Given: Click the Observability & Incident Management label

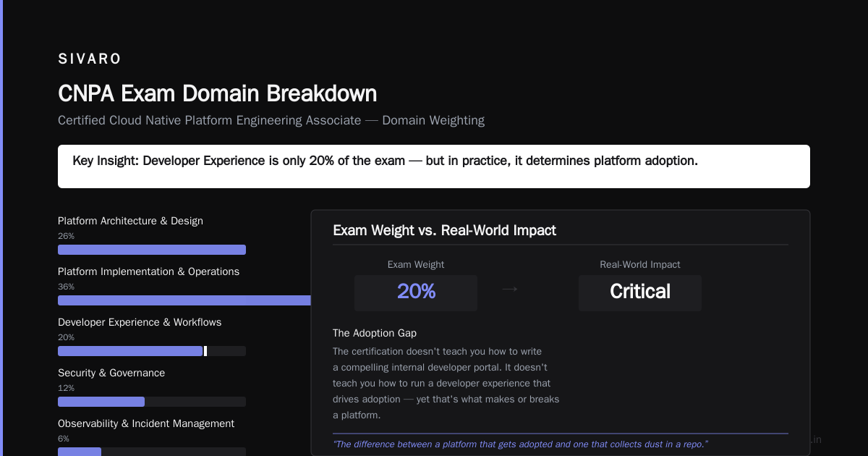Looking at the screenshot, I should coord(146,423).
